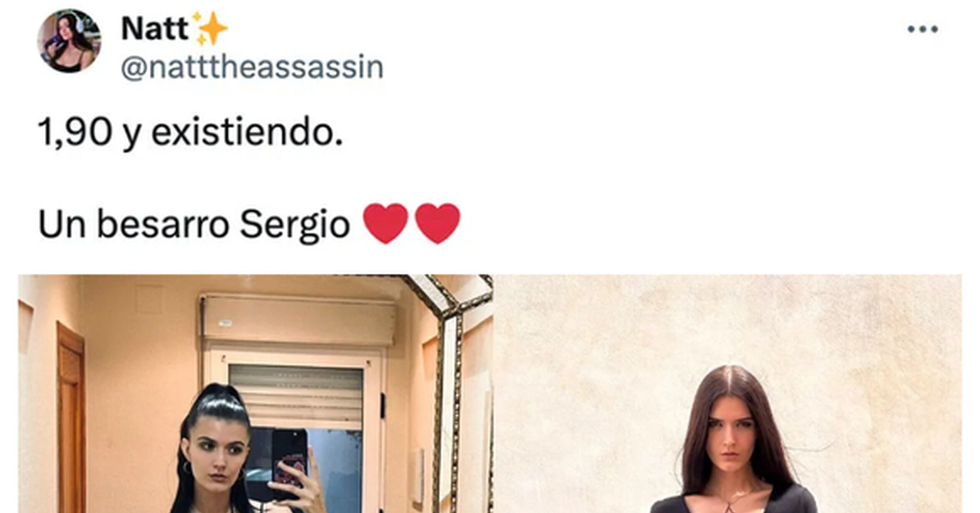Click the second red heart emoji

[x=437, y=223]
